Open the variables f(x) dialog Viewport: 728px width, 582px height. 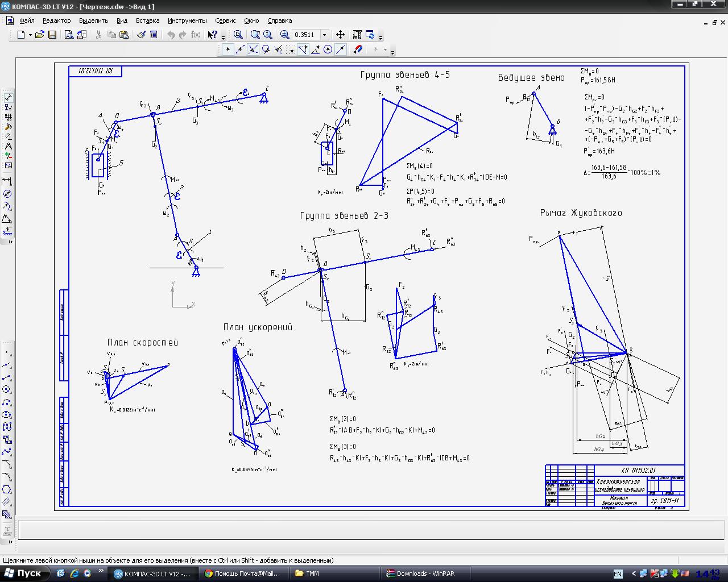tap(196, 35)
